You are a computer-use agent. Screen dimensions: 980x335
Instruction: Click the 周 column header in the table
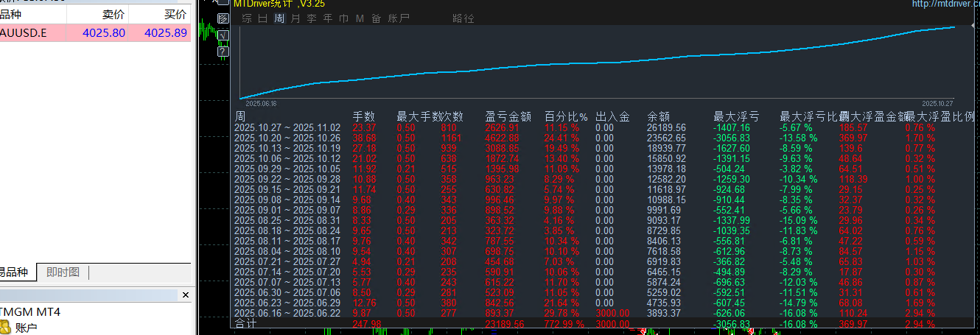coord(240,116)
